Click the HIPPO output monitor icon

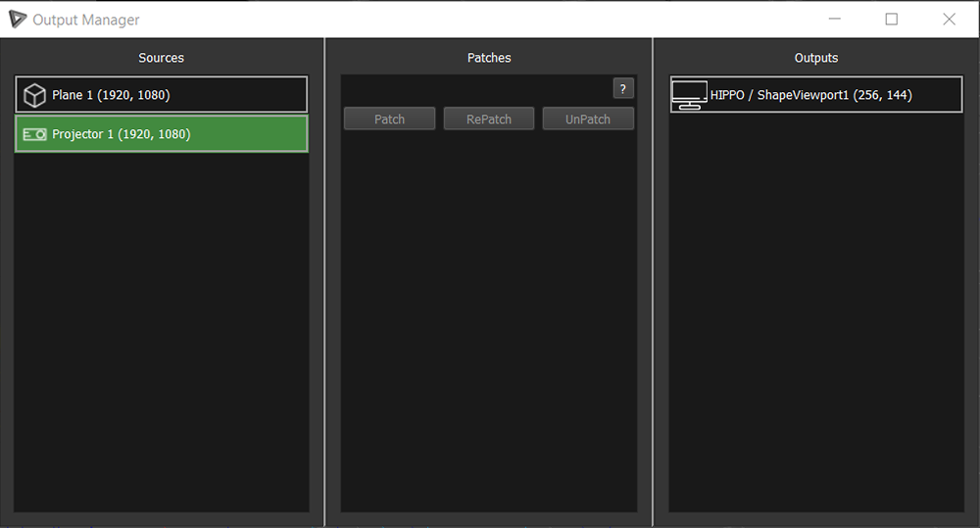tap(689, 96)
